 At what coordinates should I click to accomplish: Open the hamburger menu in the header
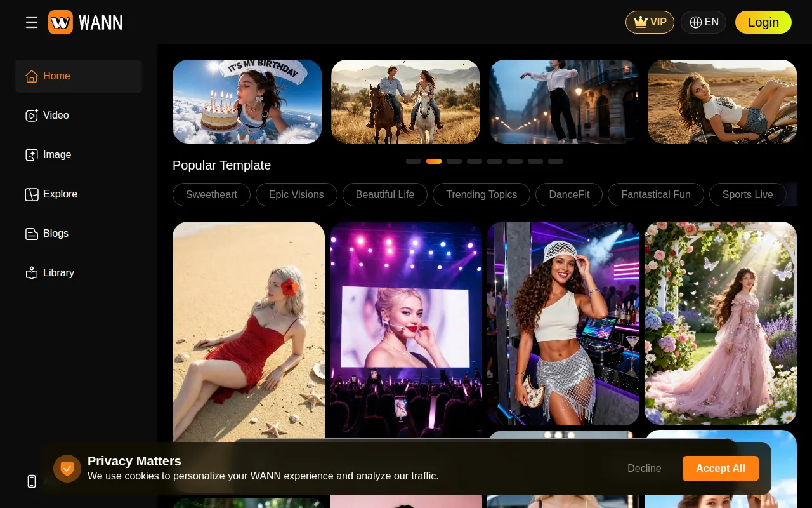tap(32, 23)
